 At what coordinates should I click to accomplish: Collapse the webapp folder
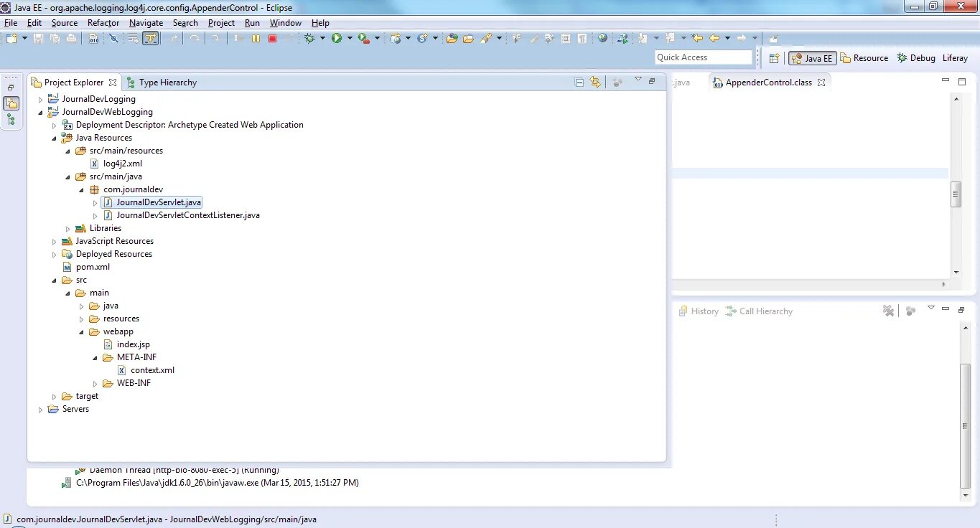coord(81,332)
